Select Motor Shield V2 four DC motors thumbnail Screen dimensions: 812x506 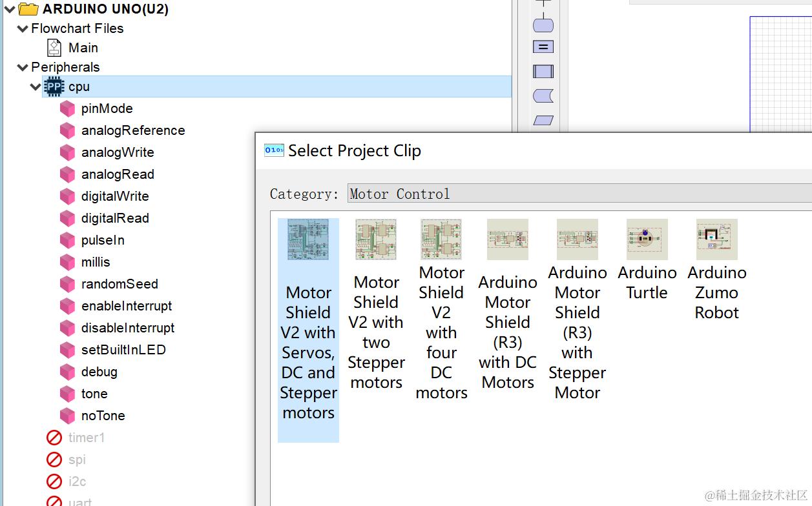coord(441,239)
